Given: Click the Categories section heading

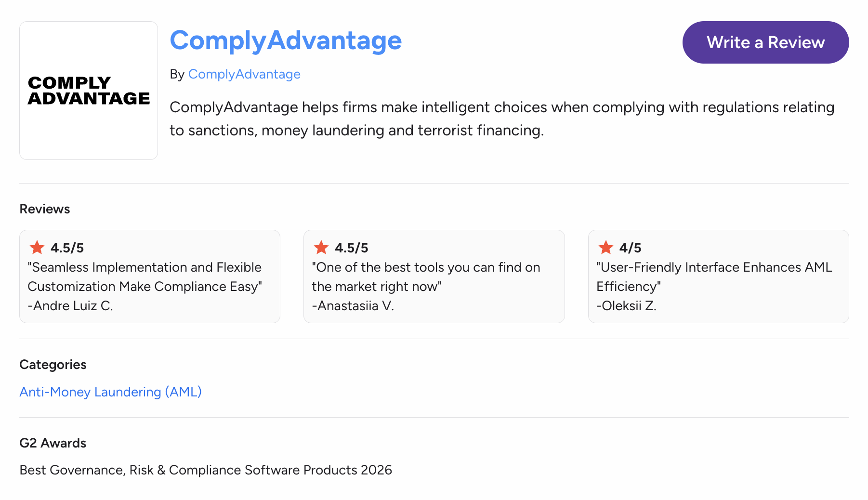Looking at the screenshot, I should click(x=53, y=365).
